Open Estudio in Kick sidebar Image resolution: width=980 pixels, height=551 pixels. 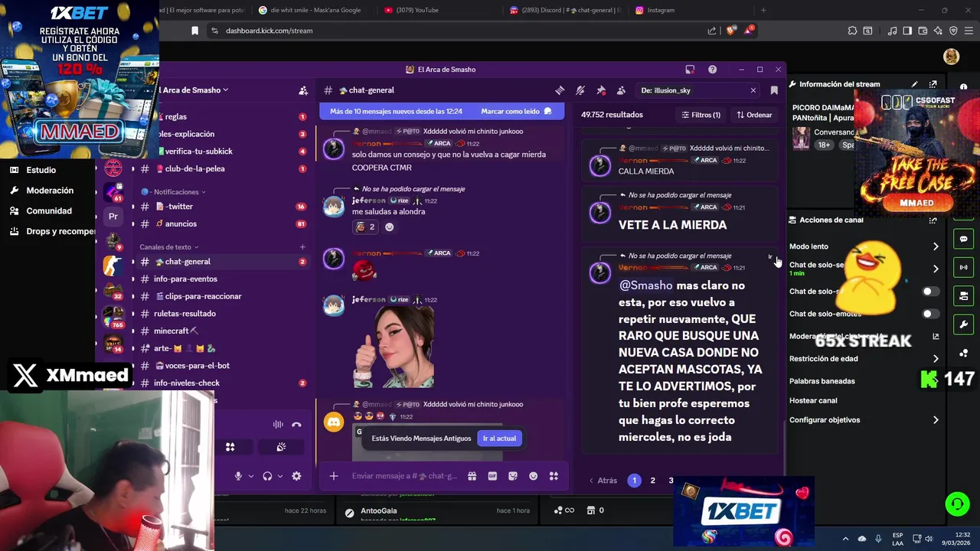41,170
